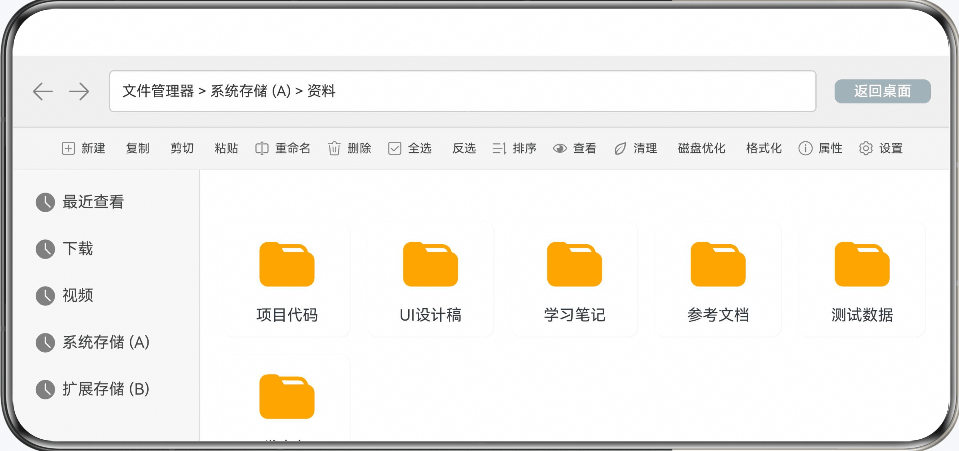
Task: Click the 重命名 label
Action: tap(293, 148)
